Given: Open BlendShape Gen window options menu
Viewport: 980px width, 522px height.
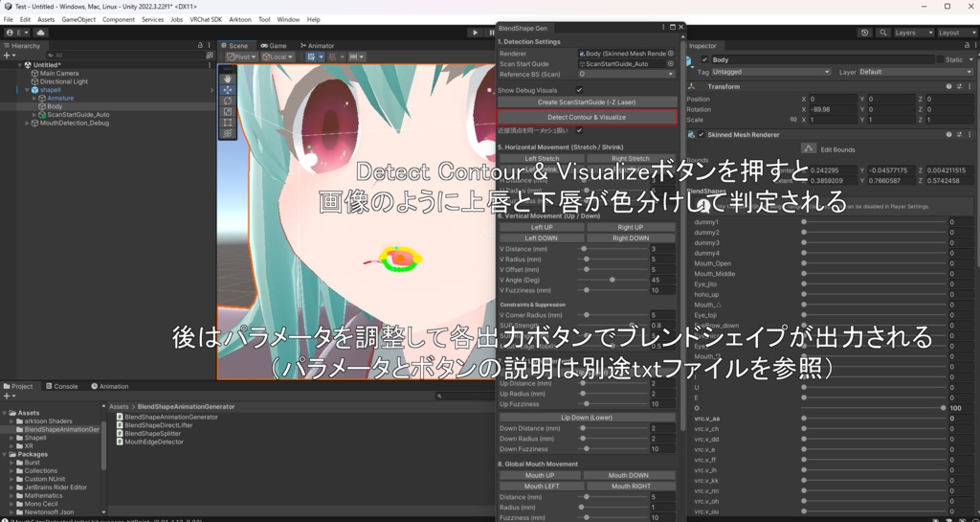Looking at the screenshot, I should 663,27.
